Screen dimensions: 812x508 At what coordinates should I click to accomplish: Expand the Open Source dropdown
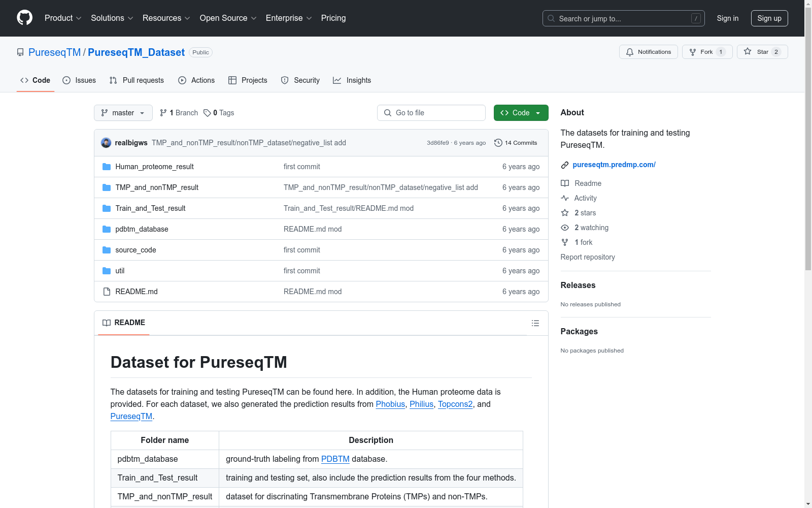pos(228,18)
